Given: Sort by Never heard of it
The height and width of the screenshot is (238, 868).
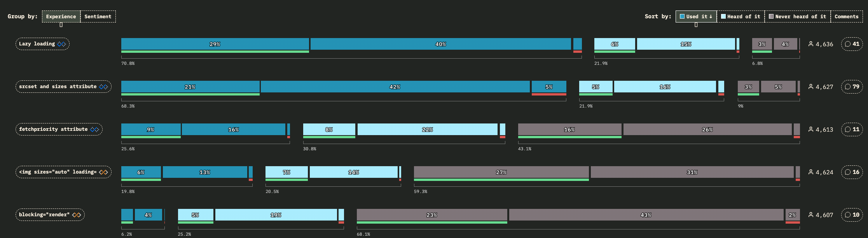Looking at the screenshot, I should coord(797,16).
